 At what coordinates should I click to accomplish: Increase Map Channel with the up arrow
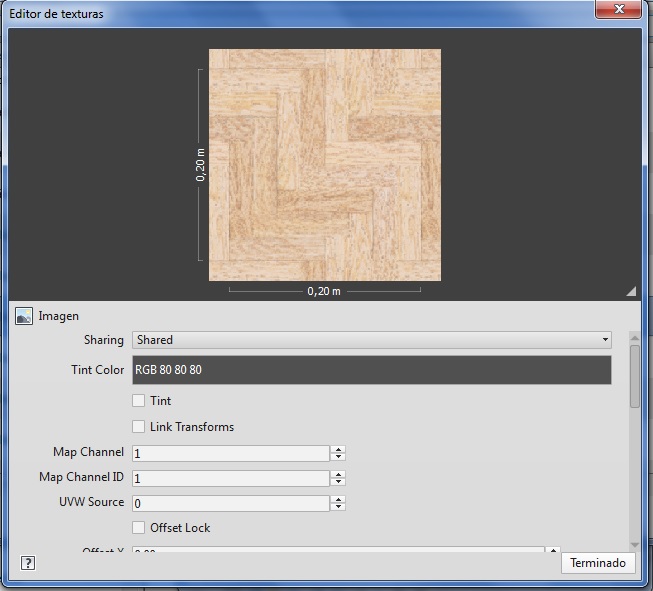338,449
